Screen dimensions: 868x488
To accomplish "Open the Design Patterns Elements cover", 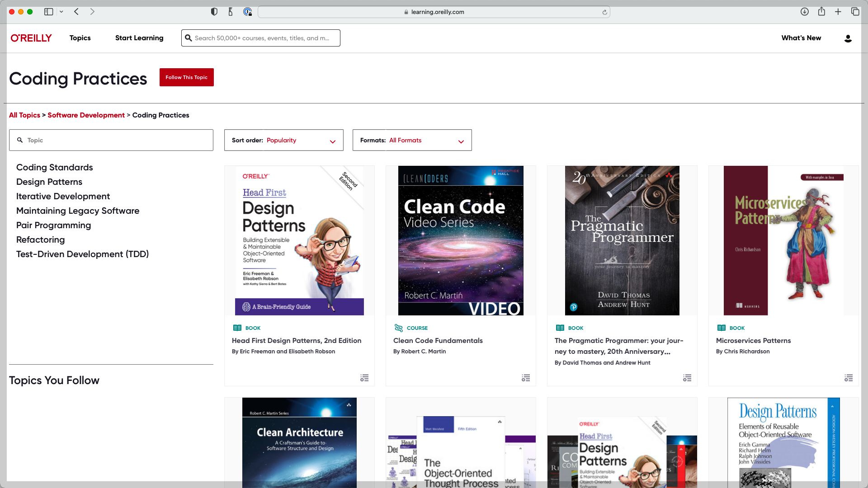I will (783, 443).
